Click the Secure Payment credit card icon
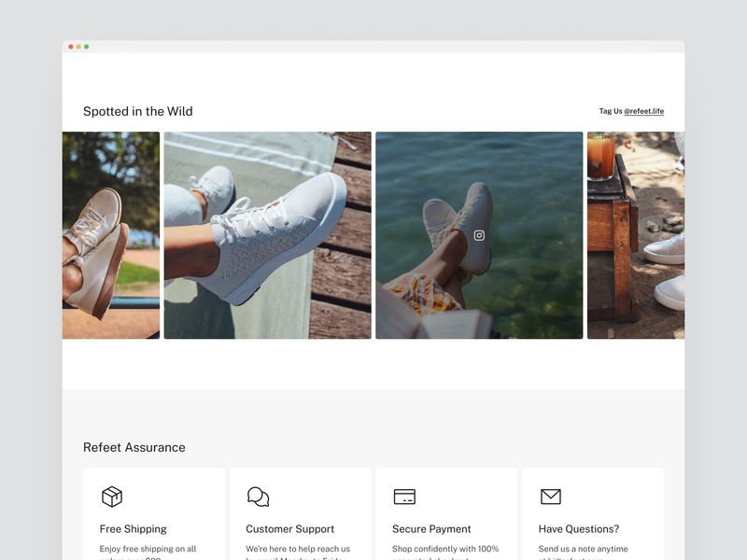Viewport: 747px width, 560px height. 404,497
